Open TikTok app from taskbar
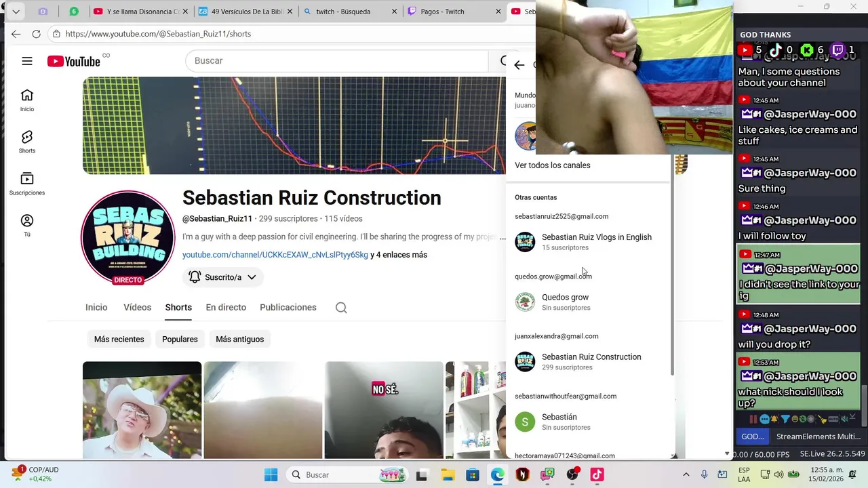The width and height of the screenshot is (868, 488). [x=597, y=474]
